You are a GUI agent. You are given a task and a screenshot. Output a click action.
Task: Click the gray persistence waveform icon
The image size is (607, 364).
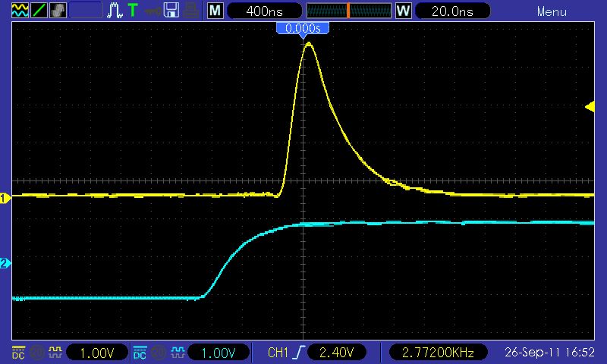pyautogui.click(x=58, y=11)
